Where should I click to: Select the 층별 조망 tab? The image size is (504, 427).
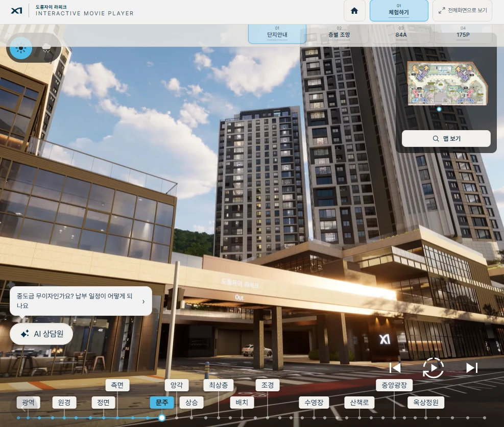tap(339, 34)
